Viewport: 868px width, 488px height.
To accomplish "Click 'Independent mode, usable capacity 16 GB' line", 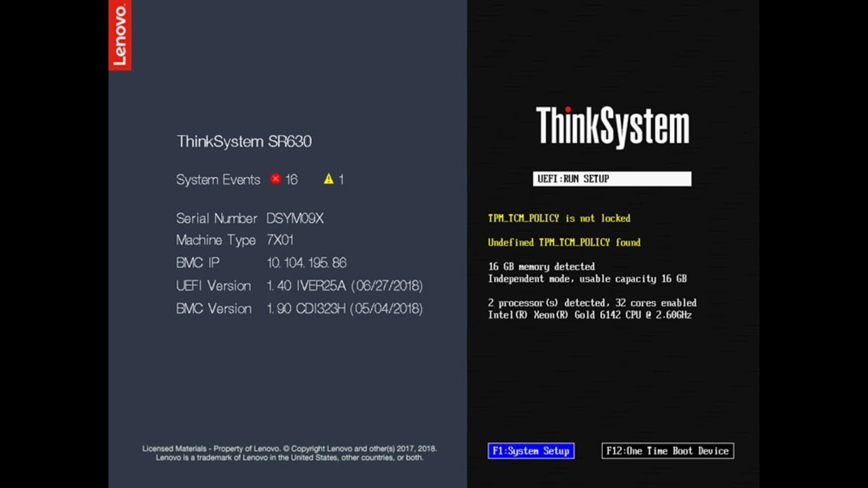I will [x=587, y=279].
